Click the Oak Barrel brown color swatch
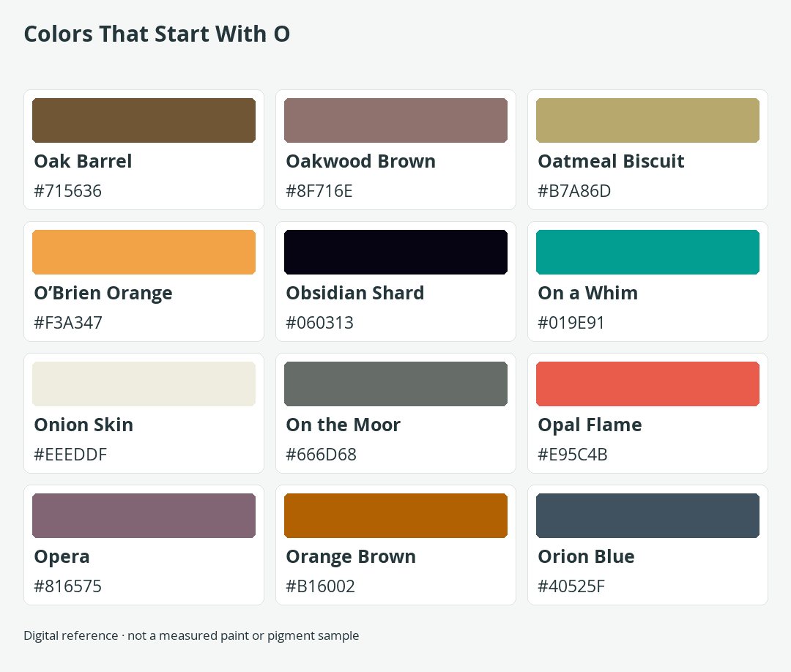 point(144,121)
